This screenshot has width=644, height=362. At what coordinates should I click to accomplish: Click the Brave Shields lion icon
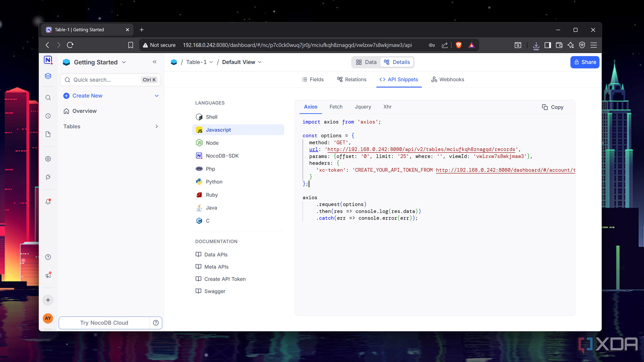459,45
